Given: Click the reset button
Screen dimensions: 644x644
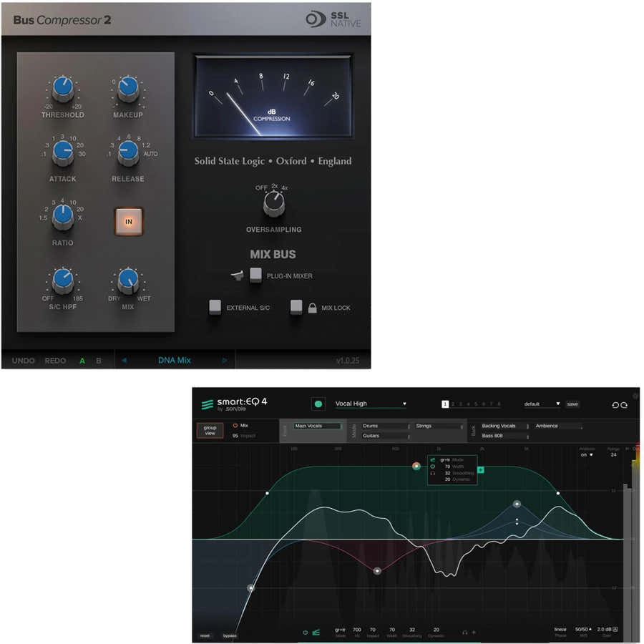Looking at the screenshot, I should 205,636.
